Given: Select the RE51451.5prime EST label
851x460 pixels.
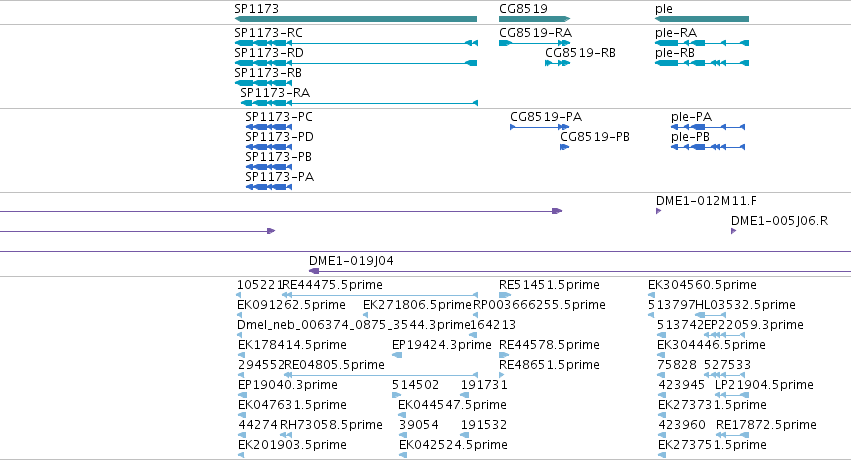Looking at the screenshot, I should tap(549, 285).
